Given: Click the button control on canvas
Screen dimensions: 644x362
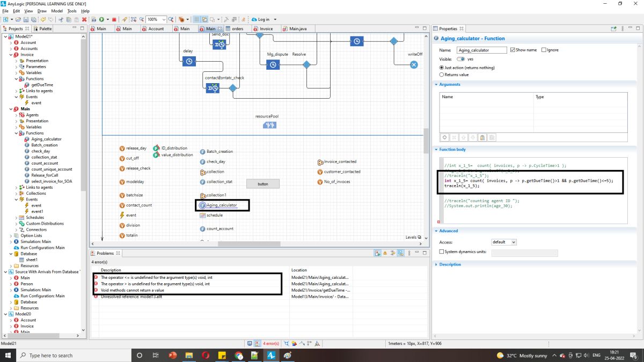Looking at the screenshot, I should point(263,184).
